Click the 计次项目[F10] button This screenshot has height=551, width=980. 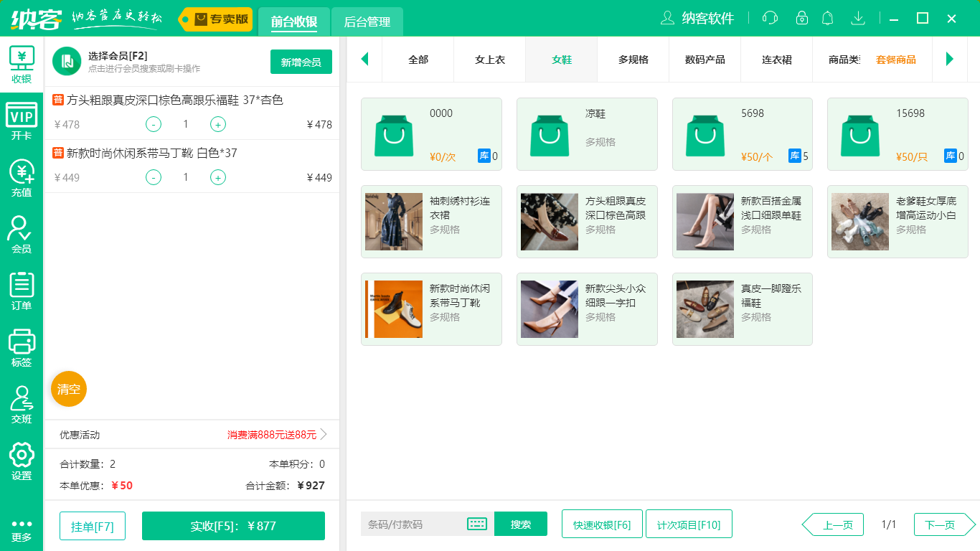point(689,524)
